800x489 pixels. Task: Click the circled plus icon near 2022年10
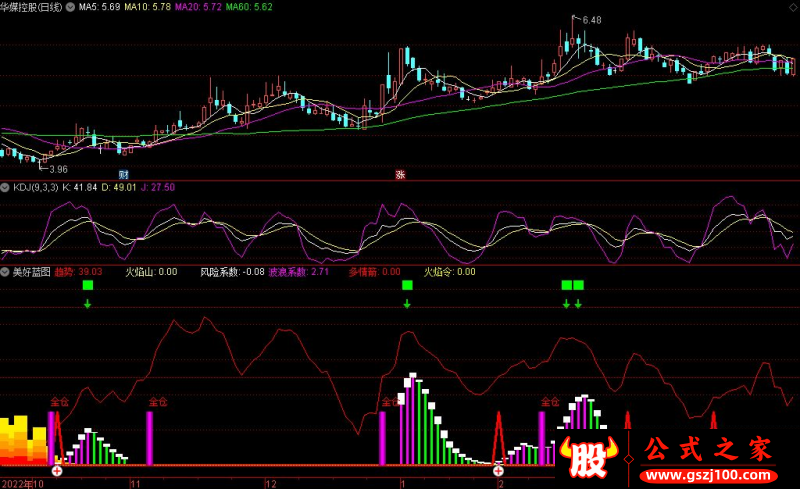click(x=57, y=470)
